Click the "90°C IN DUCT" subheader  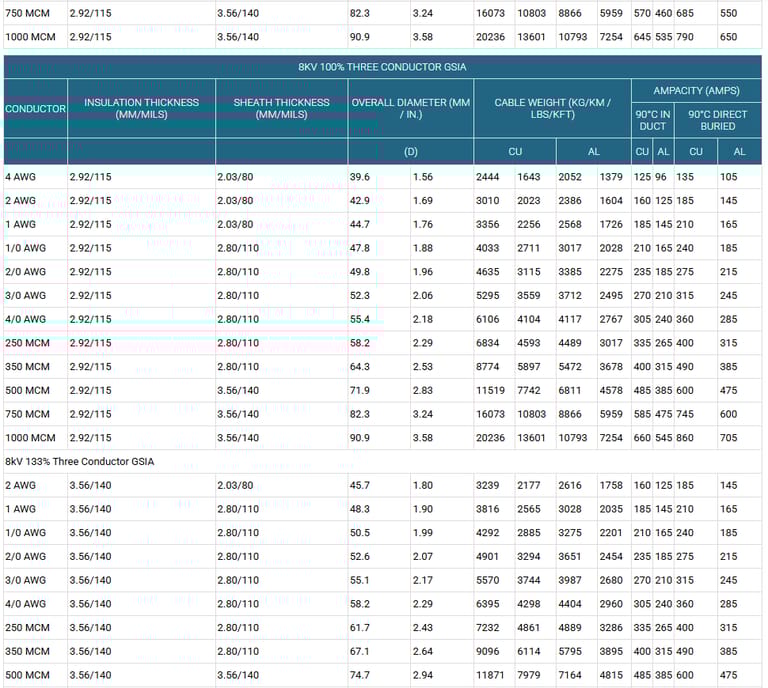pyautogui.click(x=653, y=120)
